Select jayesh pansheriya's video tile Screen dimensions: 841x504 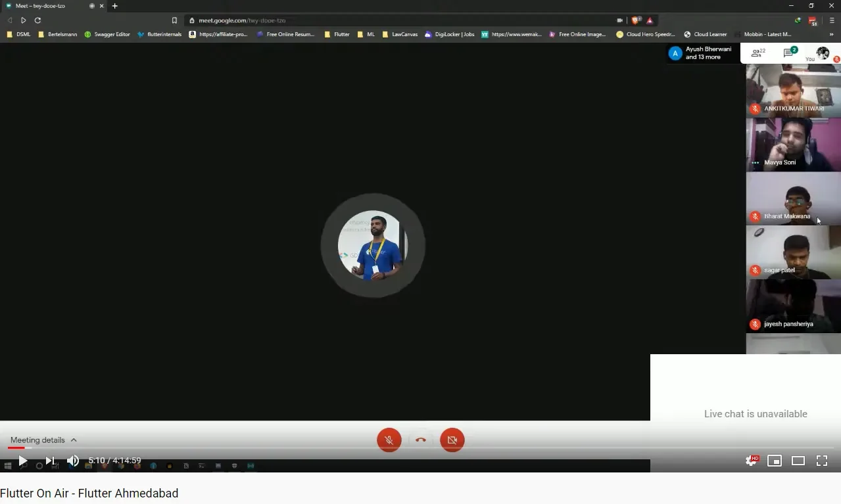(793, 306)
